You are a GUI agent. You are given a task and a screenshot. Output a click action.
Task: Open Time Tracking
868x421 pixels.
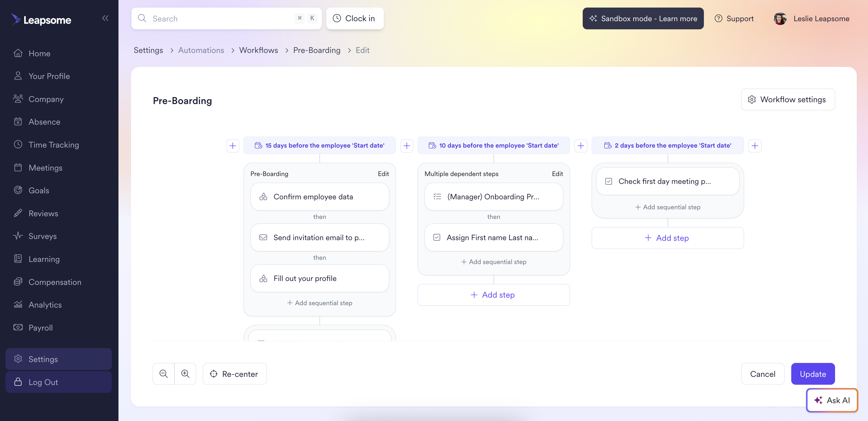pyautogui.click(x=59, y=145)
